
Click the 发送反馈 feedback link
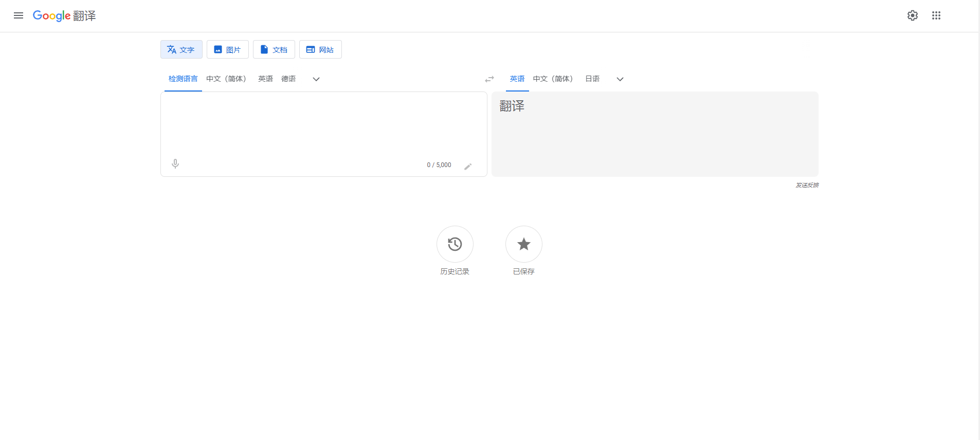pyautogui.click(x=807, y=185)
